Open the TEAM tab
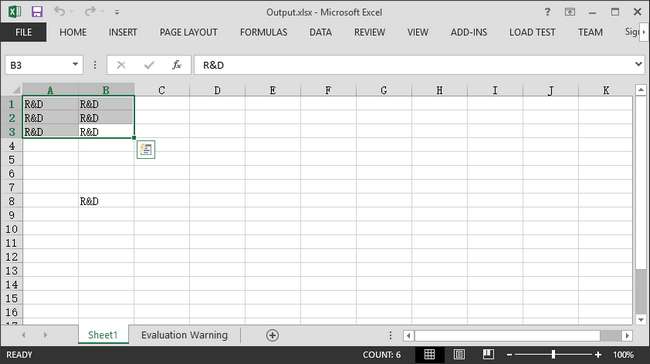The image size is (650, 364). tap(590, 32)
